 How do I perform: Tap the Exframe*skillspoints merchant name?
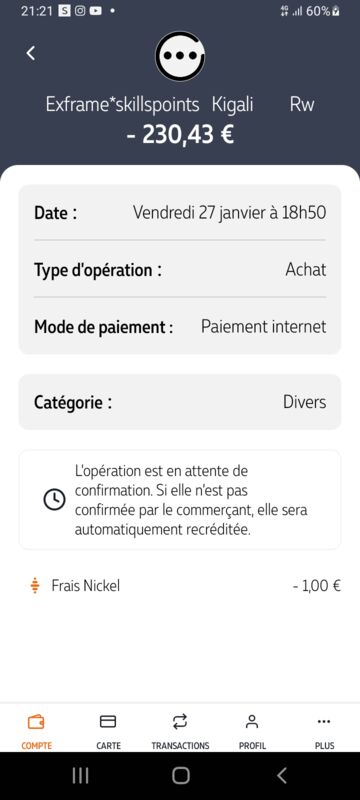click(x=122, y=105)
